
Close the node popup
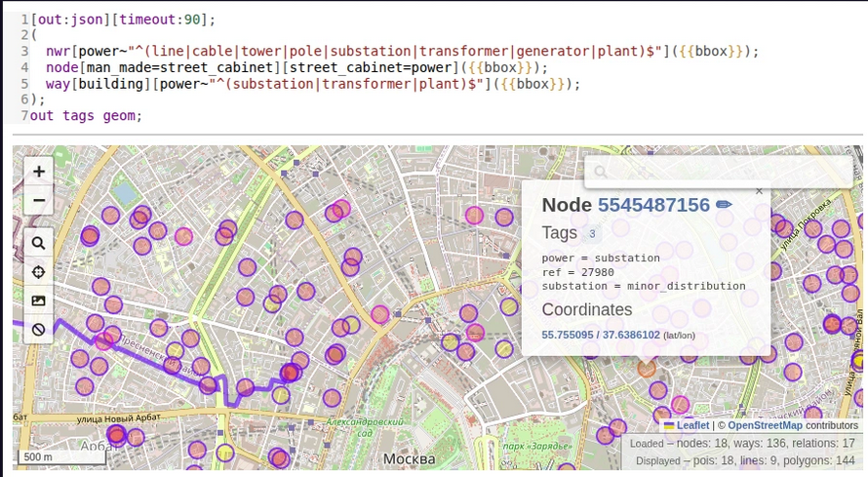pos(759,191)
